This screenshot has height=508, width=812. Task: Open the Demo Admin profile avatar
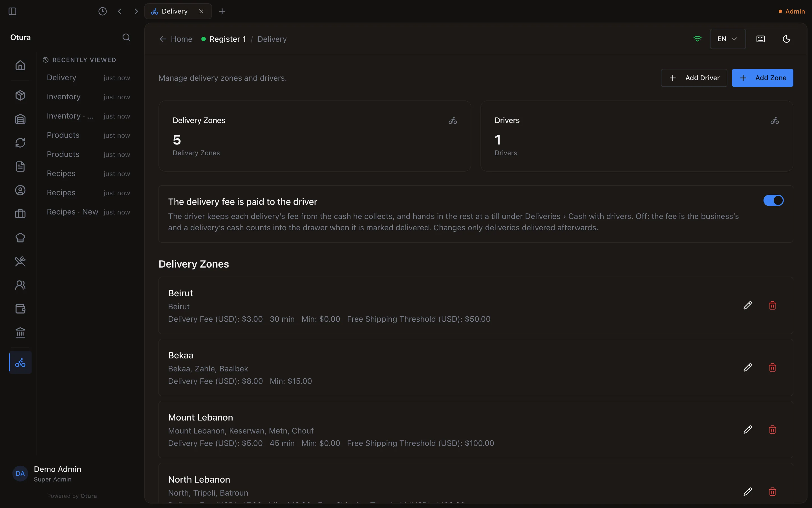[x=20, y=474]
